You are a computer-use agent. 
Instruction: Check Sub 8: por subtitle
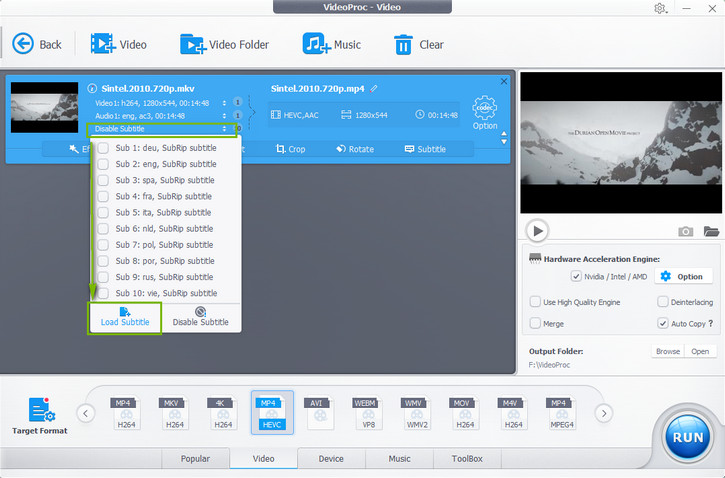[x=103, y=261]
